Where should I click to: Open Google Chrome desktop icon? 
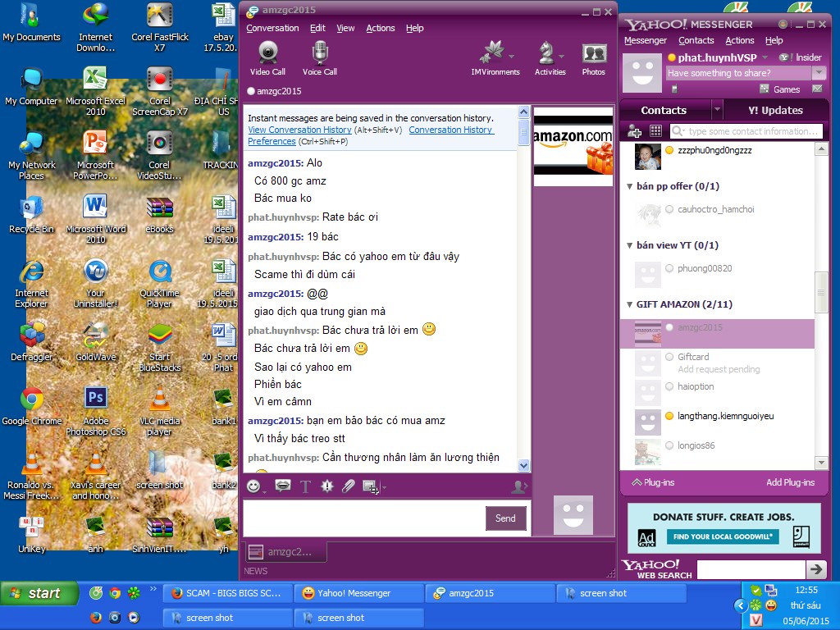[x=32, y=407]
